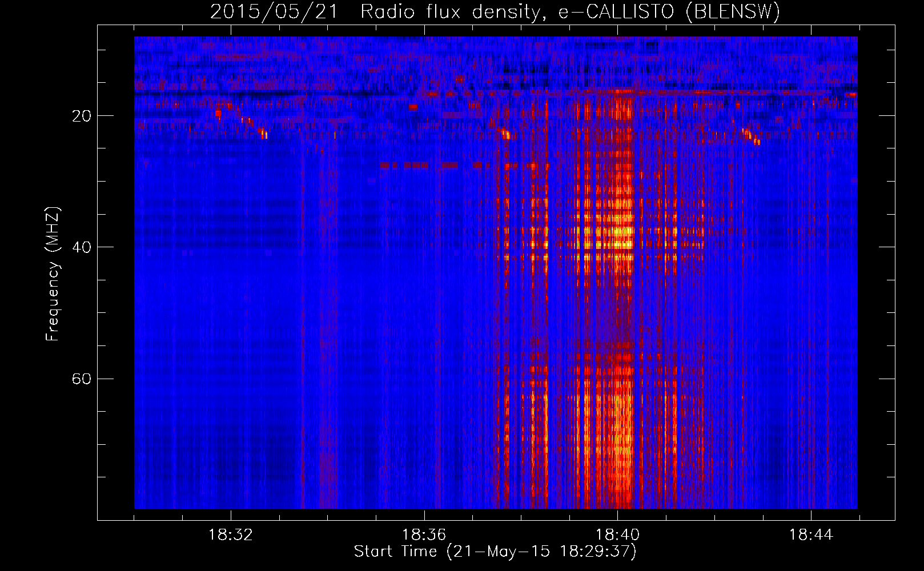This screenshot has height=571, width=924.
Task: Click the 60 frequency tick label
Action: coord(81,379)
